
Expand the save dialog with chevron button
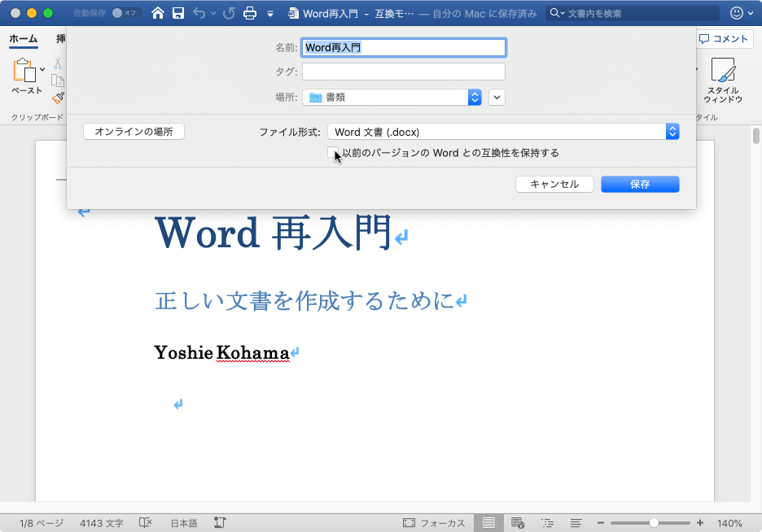click(x=497, y=97)
